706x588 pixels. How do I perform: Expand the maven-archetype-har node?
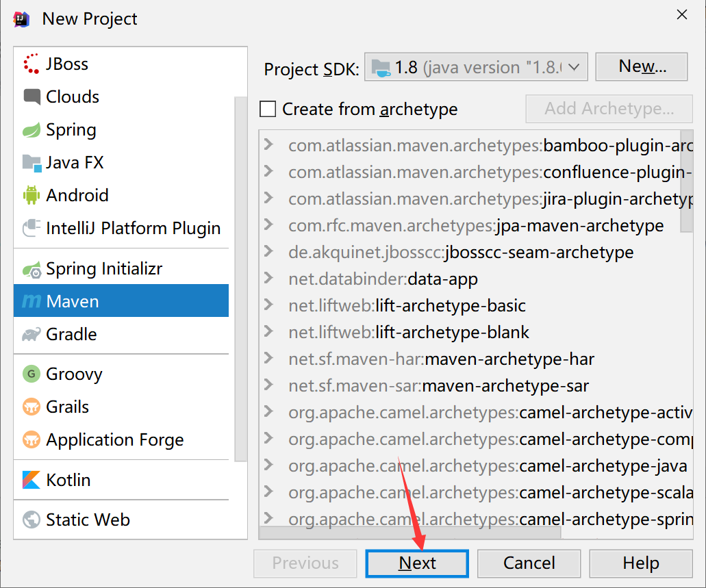(269, 358)
